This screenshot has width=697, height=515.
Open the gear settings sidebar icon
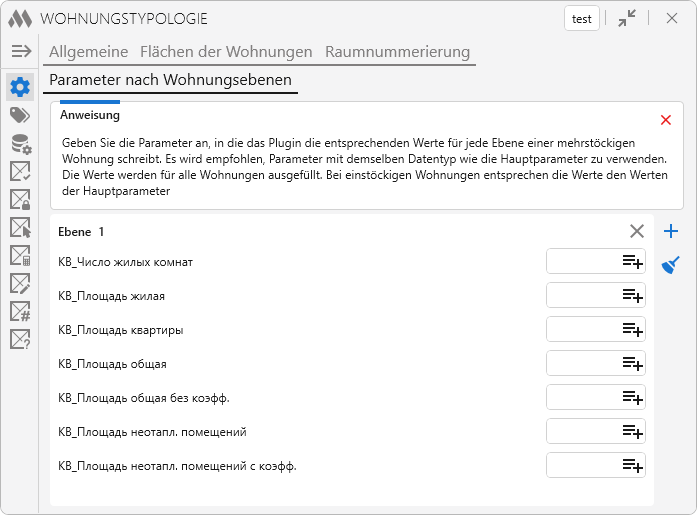click(20, 87)
